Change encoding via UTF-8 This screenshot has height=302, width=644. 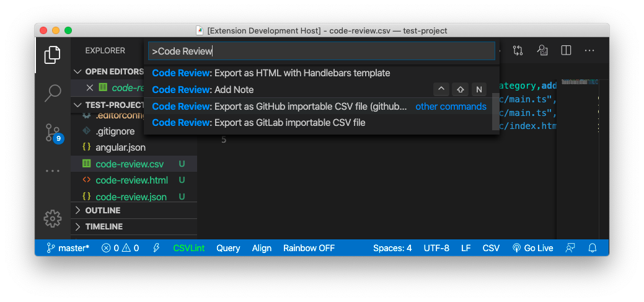tap(436, 248)
